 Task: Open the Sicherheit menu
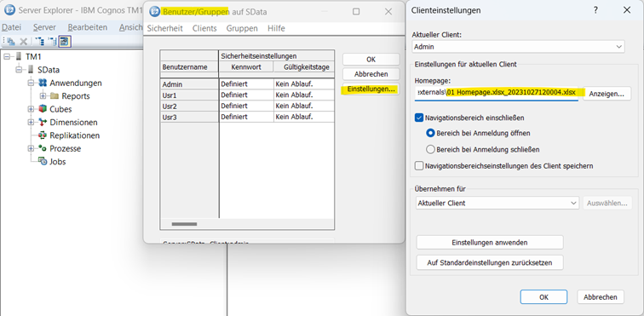point(164,28)
